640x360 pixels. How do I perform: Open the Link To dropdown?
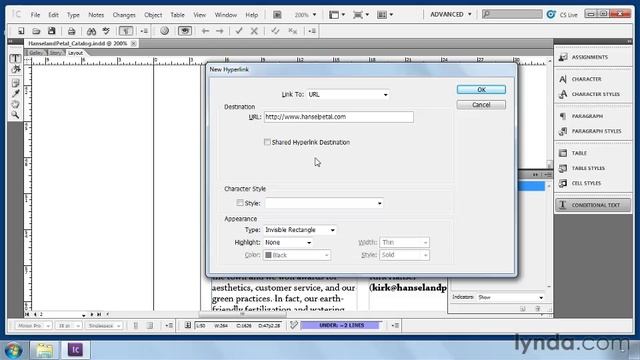coord(348,94)
